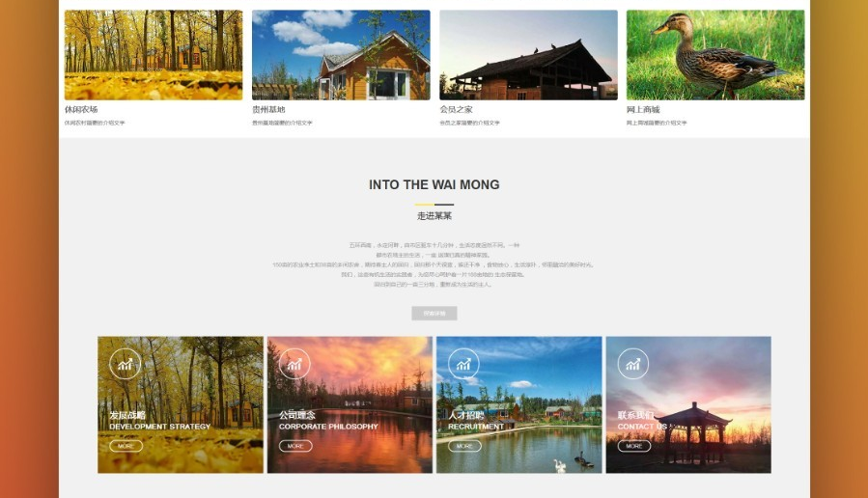Click the 贵州基地 title link
The height and width of the screenshot is (498, 868).
click(268, 110)
